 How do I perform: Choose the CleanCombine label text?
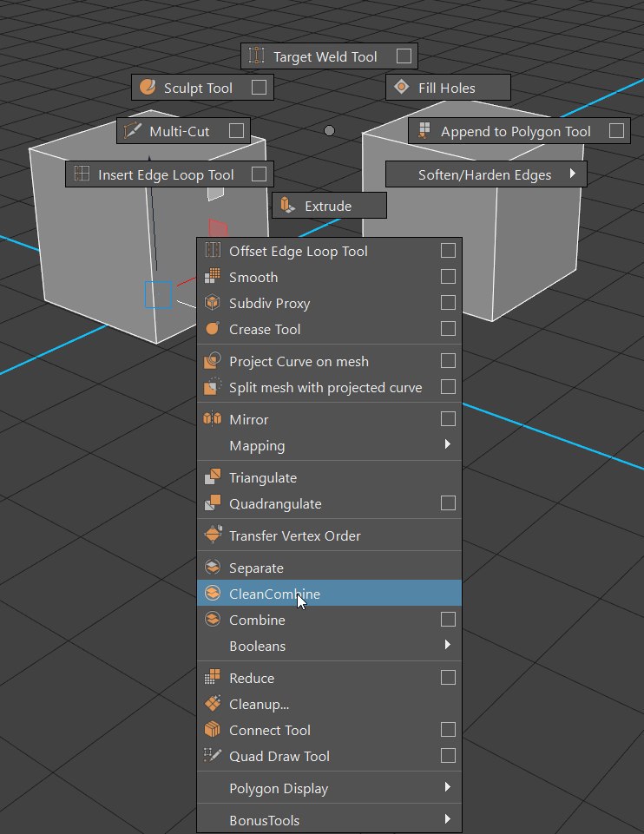coord(274,594)
